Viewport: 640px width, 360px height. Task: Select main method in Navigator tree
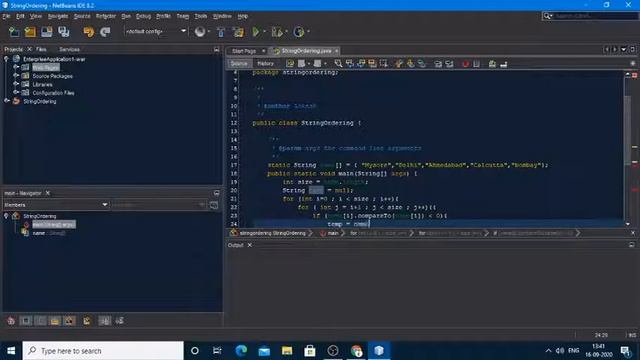[53, 224]
